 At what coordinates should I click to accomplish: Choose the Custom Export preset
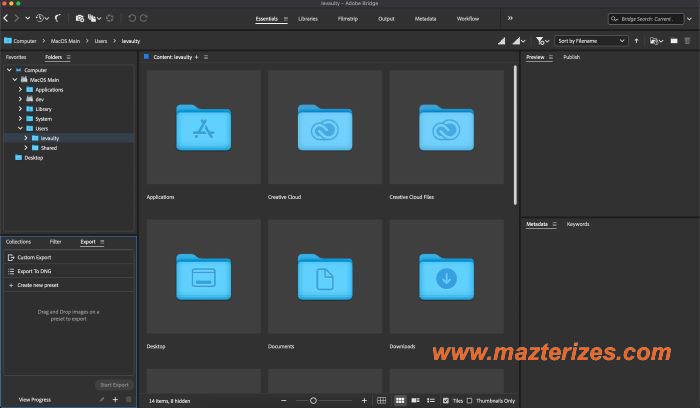pyautogui.click(x=69, y=257)
